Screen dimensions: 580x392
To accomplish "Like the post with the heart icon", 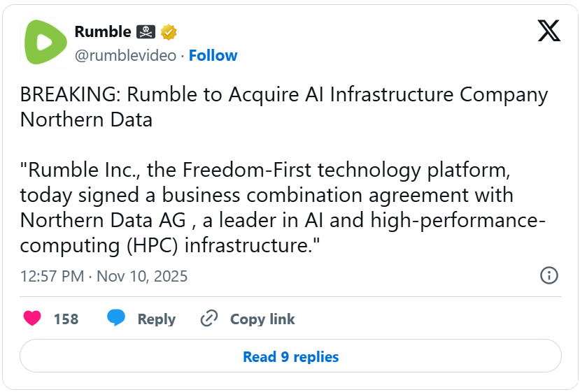I will [x=32, y=319].
